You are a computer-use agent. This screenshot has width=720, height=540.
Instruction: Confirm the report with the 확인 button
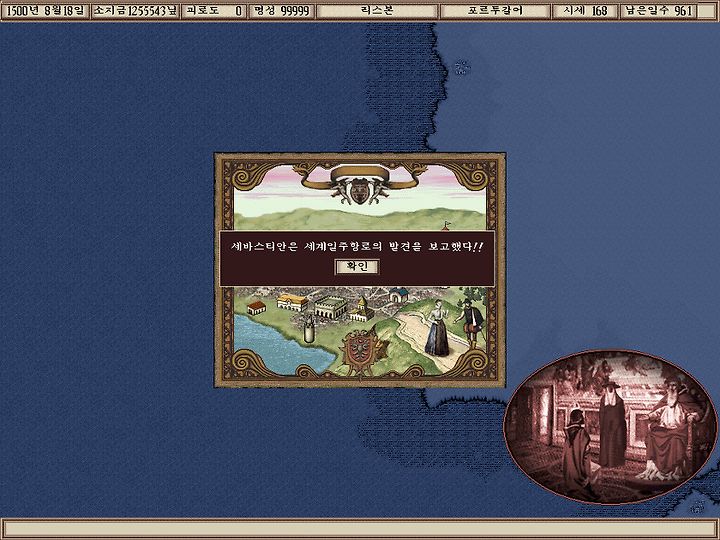[x=357, y=267]
